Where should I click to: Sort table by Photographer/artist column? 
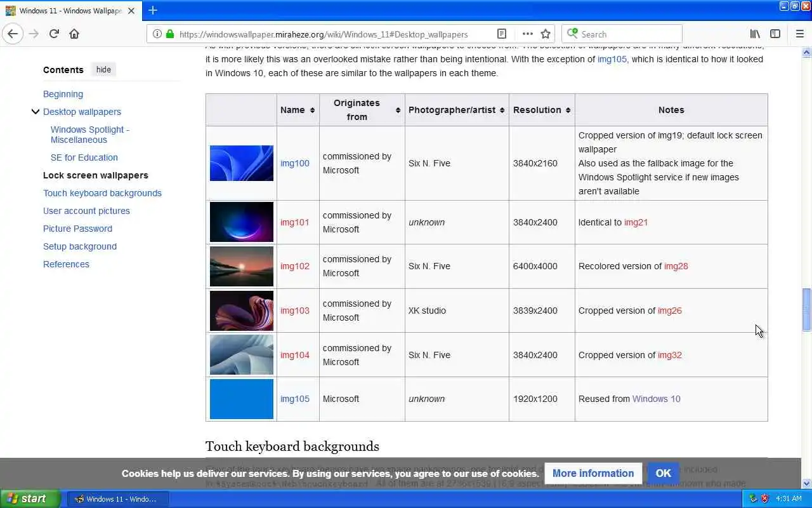457,110
